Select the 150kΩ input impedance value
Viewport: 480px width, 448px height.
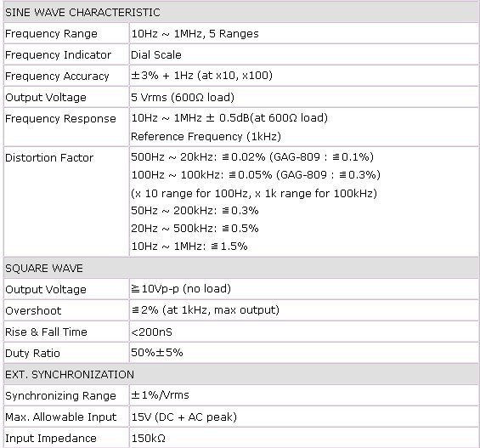pos(149,438)
